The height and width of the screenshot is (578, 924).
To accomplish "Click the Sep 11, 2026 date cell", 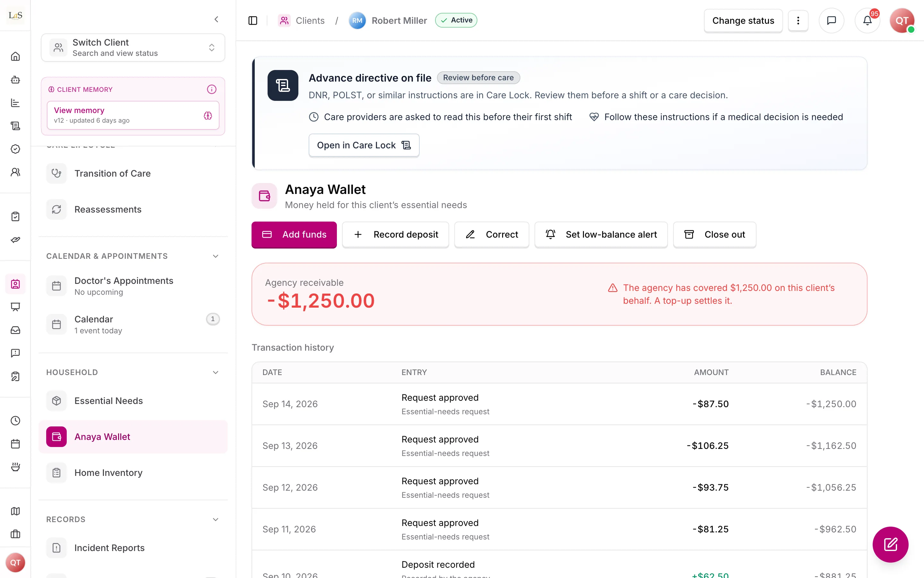I will coord(289,529).
